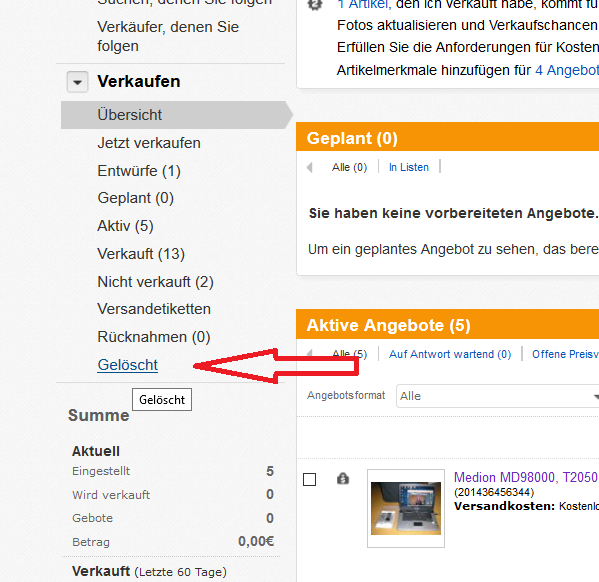Switch to In Listen tab

coord(409,167)
